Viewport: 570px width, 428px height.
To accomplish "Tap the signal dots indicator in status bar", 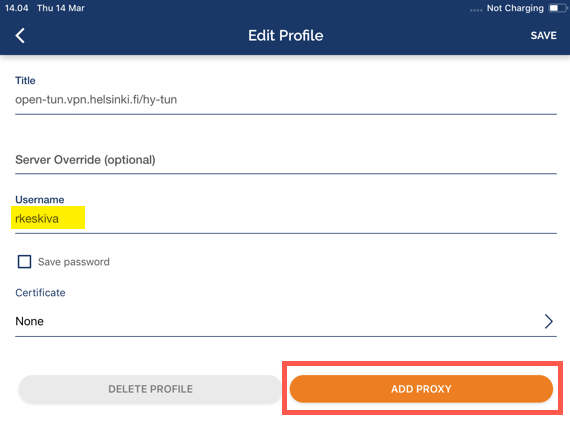I will click(x=476, y=10).
